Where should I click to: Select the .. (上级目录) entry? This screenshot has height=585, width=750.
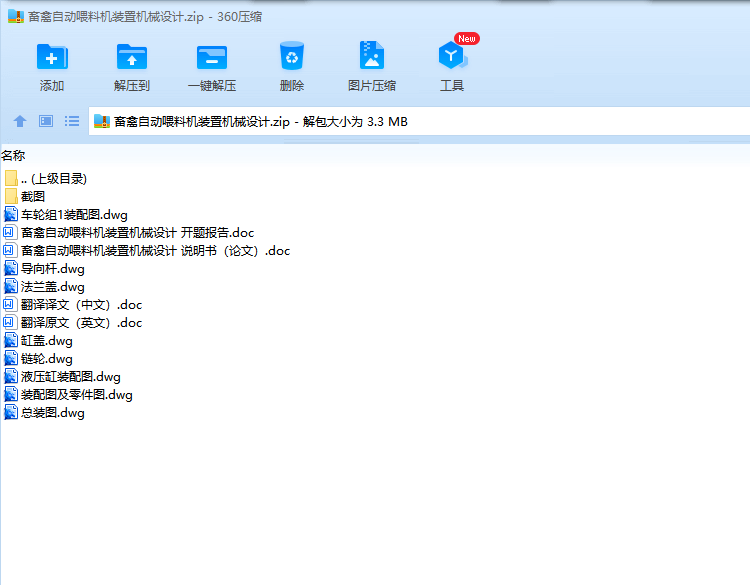pos(54,179)
